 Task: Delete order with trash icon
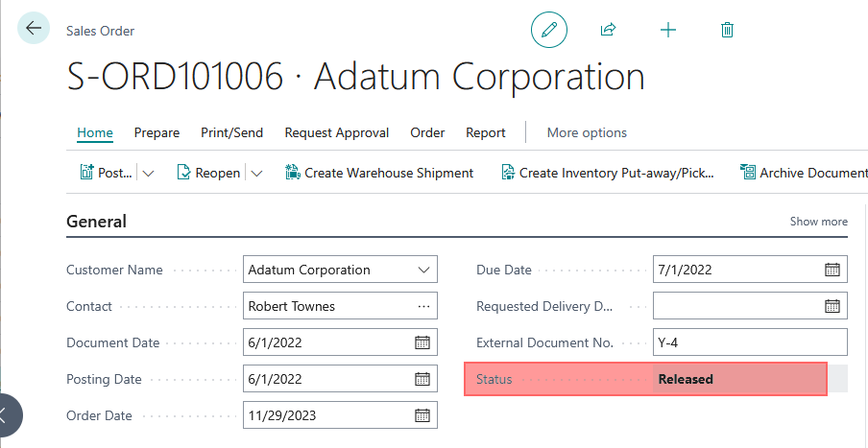coord(728,30)
